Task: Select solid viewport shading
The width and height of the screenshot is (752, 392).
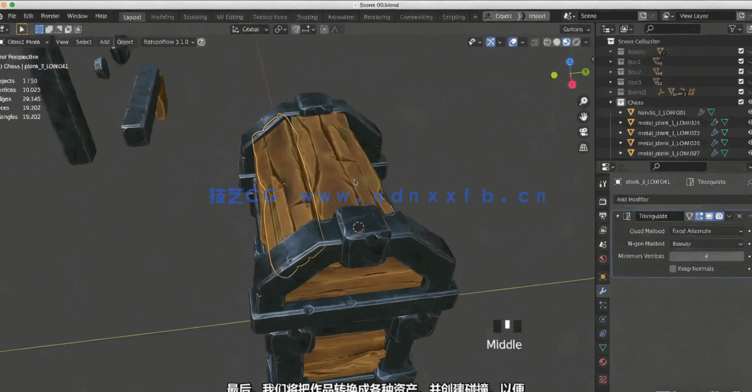Action: (x=557, y=42)
